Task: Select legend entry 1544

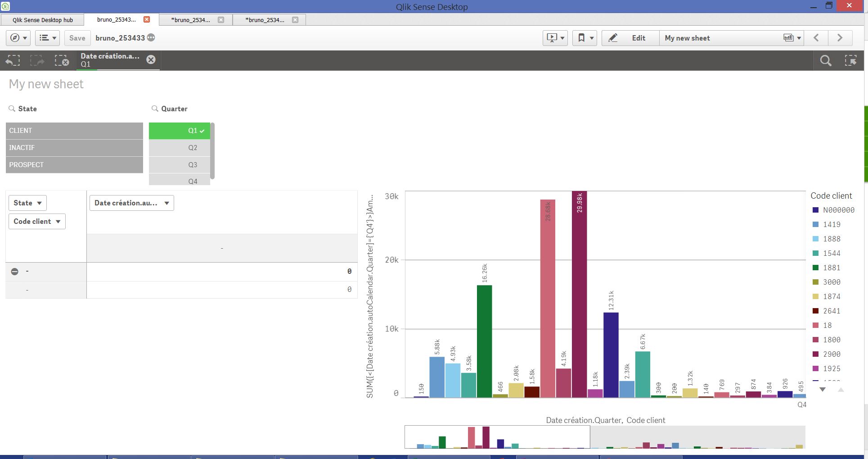Action: click(x=832, y=253)
